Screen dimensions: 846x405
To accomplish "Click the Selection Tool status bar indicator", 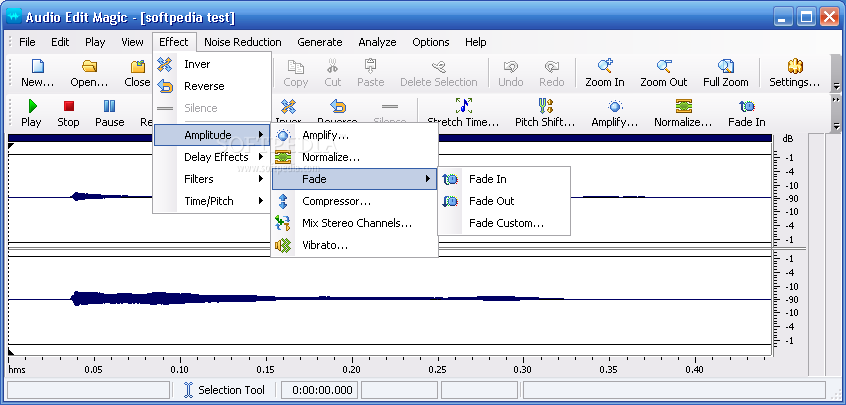I will pyautogui.click(x=225, y=390).
